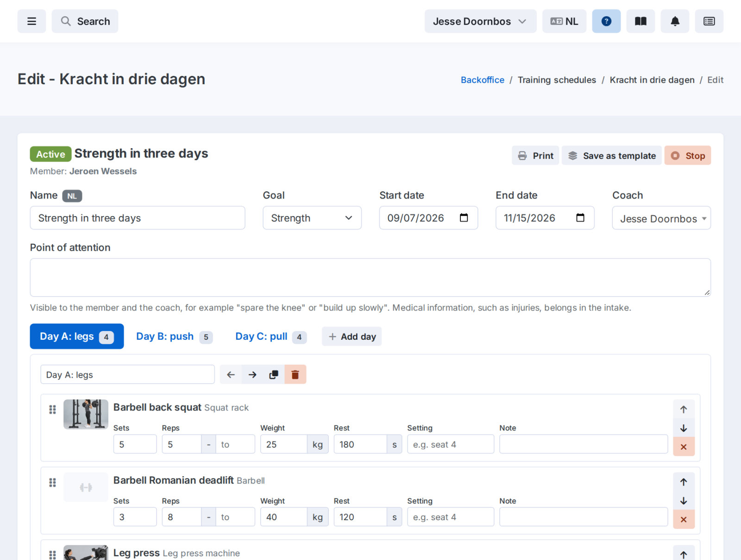Image resolution: width=741 pixels, height=560 pixels.
Task: Remove Barbell back squat exercise
Action: tap(684, 447)
